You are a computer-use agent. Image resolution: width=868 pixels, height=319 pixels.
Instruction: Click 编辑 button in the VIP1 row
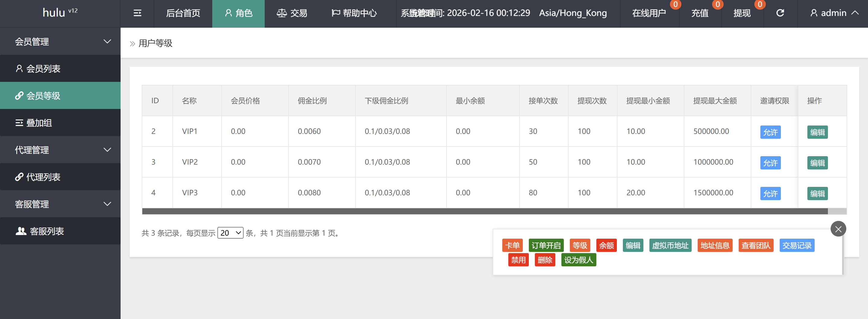(x=817, y=132)
